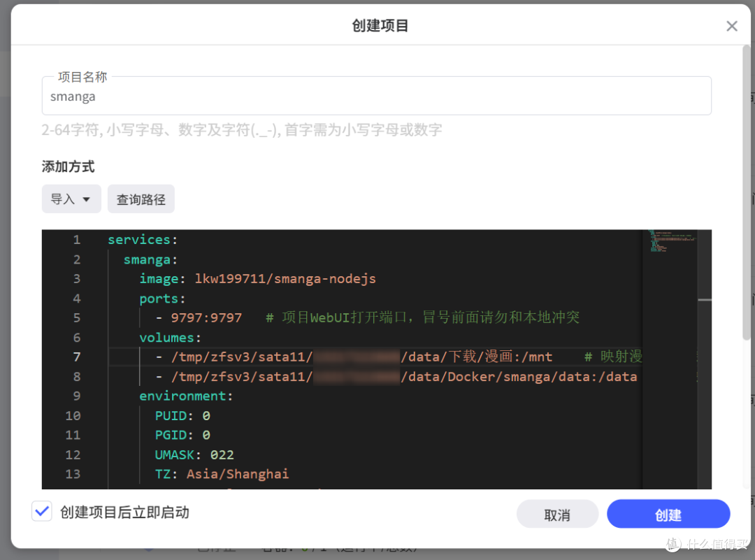Close the 创建项目 dialog
This screenshot has height=560, width=755.
tap(731, 26)
